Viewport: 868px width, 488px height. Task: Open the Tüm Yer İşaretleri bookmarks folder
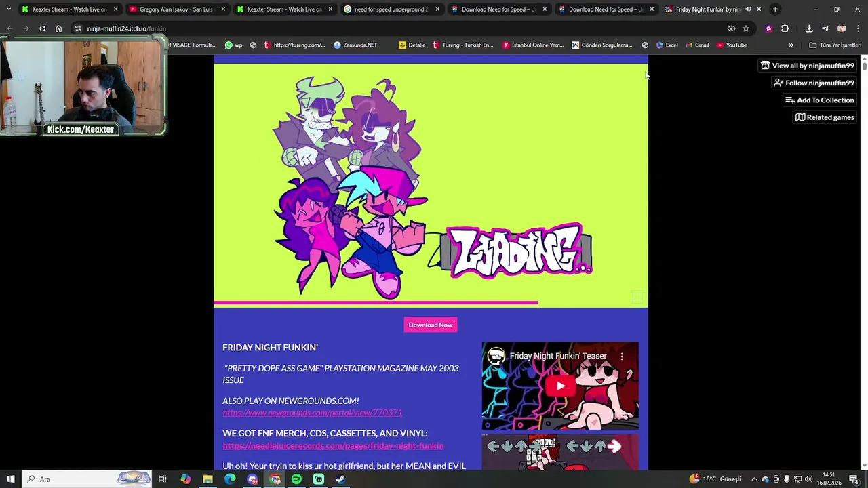(835, 45)
